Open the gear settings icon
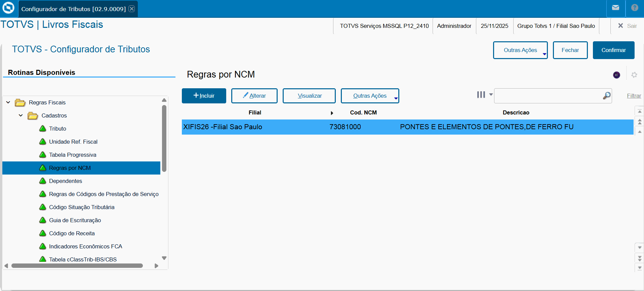 tap(634, 75)
